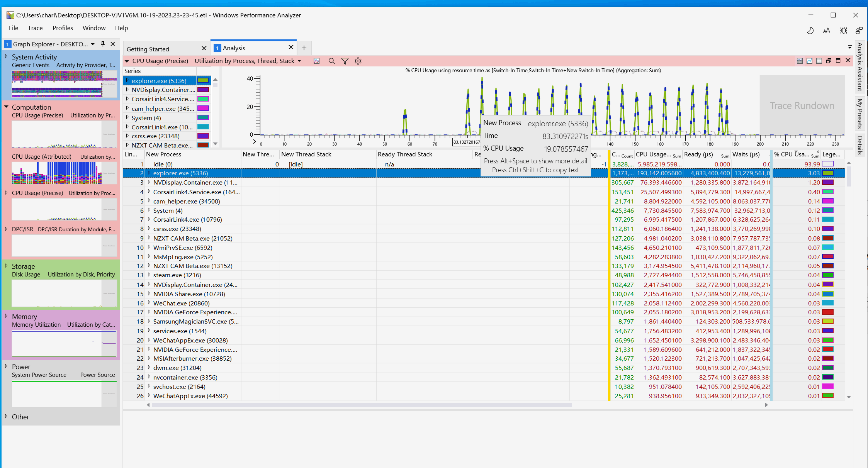The image size is (868, 468).
Task: Maximize the CPU Usage graph panel
Action: [838, 61]
